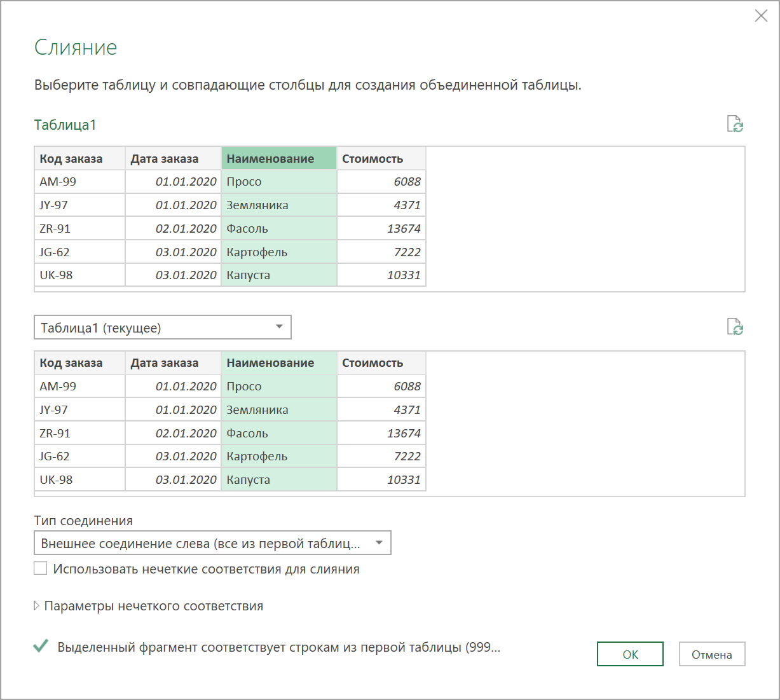The image size is (780, 700).
Task: Click 02.01.2020 date in top table
Action: click(x=173, y=228)
